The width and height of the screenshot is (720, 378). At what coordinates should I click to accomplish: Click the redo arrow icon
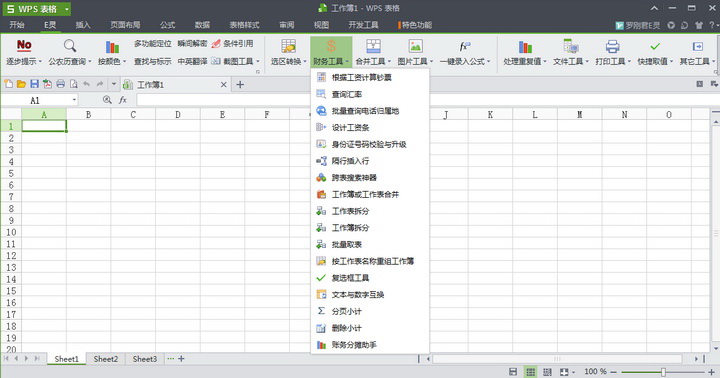100,84
